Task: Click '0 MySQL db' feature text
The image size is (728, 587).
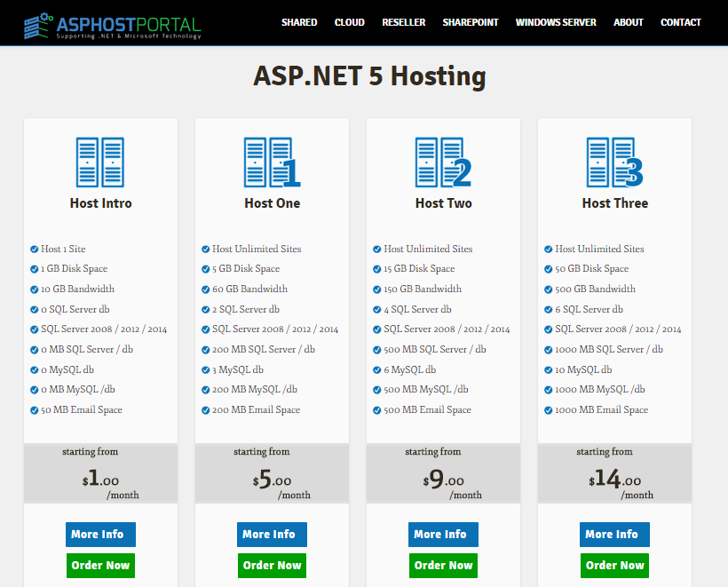Action: [x=67, y=369]
